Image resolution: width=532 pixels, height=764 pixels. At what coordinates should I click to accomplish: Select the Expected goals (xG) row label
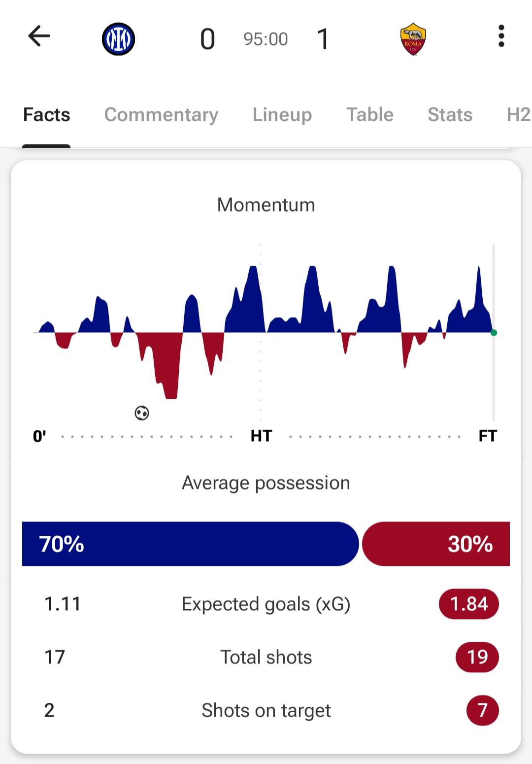(266, 604)
